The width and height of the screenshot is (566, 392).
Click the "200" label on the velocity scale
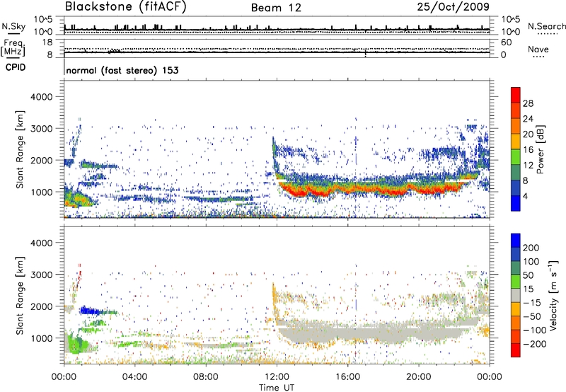[x=531, y=248]
